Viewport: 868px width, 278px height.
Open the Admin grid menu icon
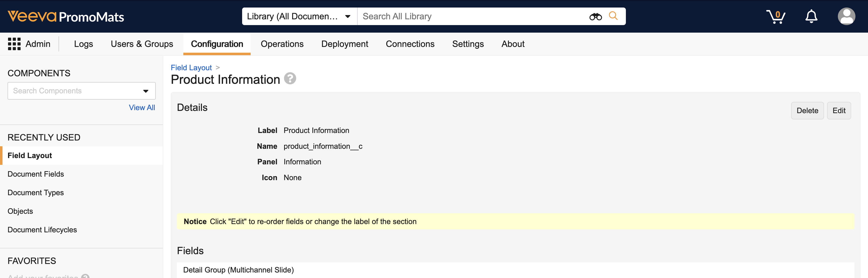point(14,44)
